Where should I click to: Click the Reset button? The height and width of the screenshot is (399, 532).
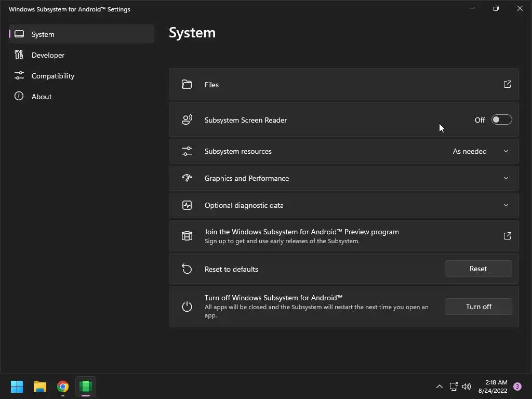coord(478,269)
